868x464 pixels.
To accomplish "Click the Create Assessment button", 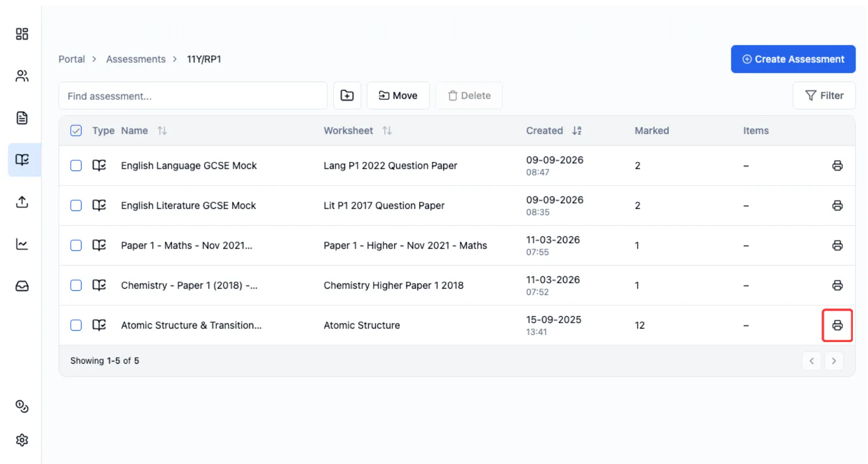I will click(x=793, y=59).
